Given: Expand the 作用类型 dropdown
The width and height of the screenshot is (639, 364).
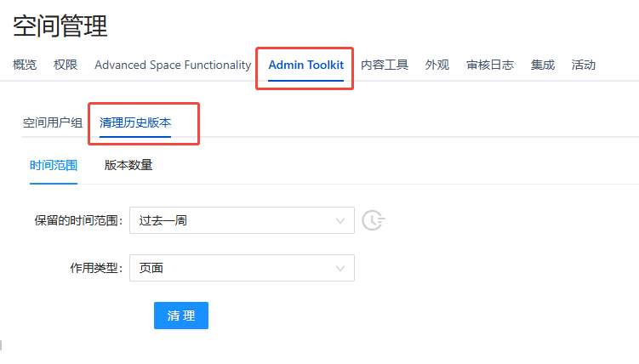Looking at the screenshot, I should 242,268.
